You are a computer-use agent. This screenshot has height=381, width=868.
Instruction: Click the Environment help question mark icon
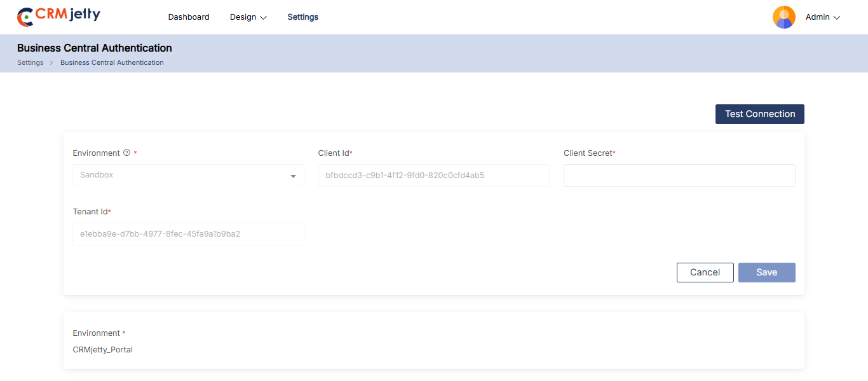point(126,153)
